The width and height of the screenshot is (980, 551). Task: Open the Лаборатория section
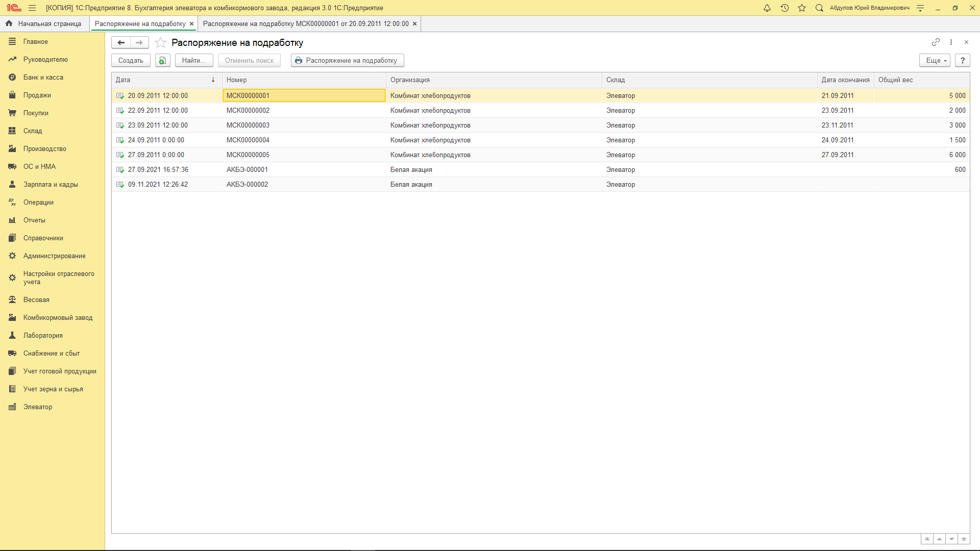pos(52,336)
